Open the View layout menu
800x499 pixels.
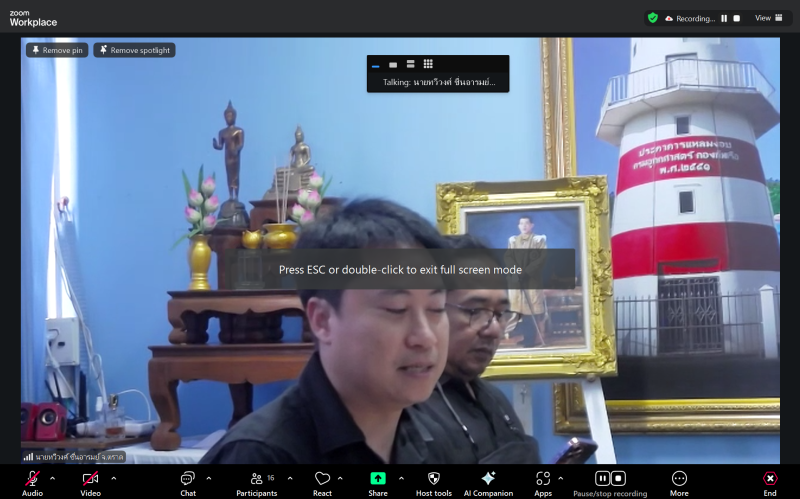coord(767,18)
